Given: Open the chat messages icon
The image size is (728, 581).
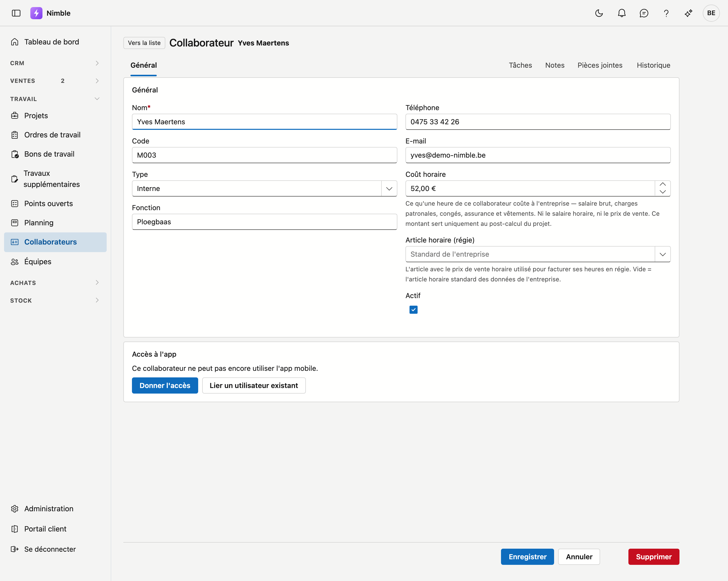Looking at the screenshot, I should (x=644, y=13).
